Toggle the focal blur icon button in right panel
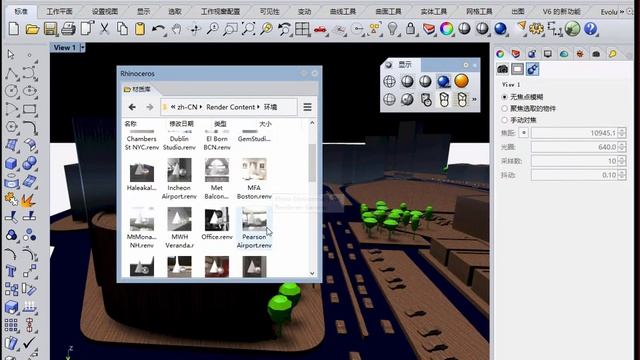This screenshot has width=640, height=360. coord(532,69)
